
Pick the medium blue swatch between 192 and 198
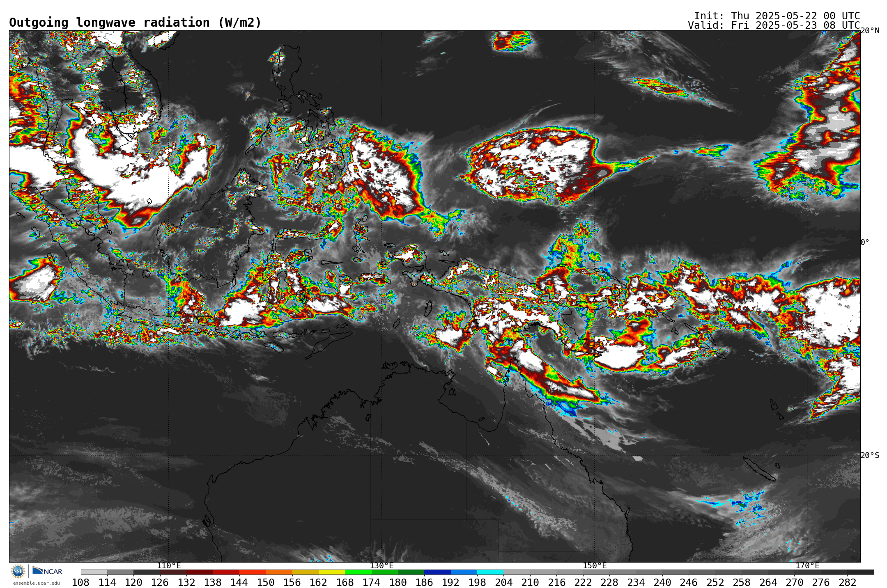click(464, 572)
